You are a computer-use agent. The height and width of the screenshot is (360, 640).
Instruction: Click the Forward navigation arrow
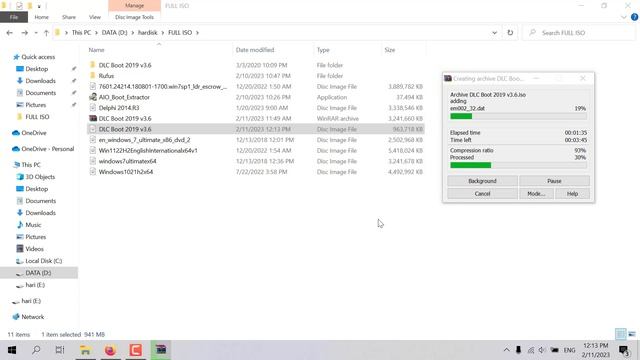[24, 33]
